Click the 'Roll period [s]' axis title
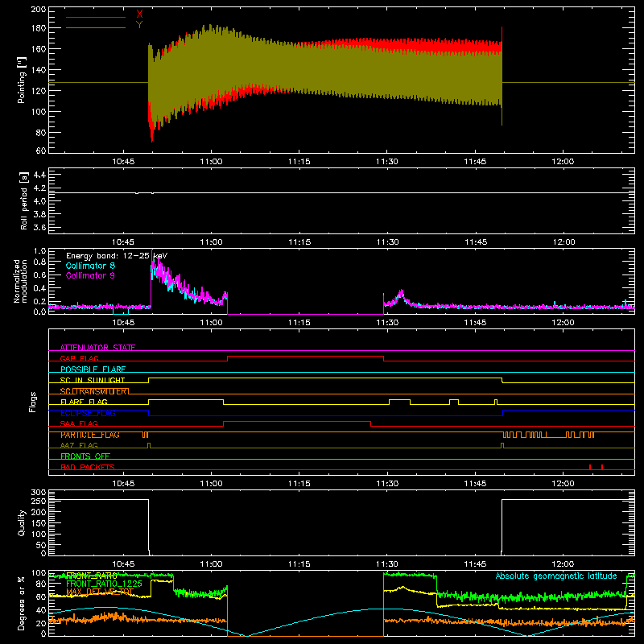Screen dimensions: 644x644 24,200
